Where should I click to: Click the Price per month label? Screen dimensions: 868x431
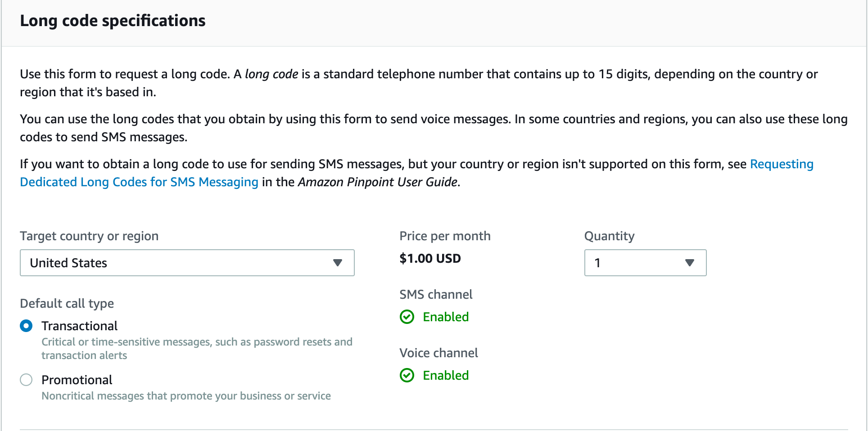445,236
